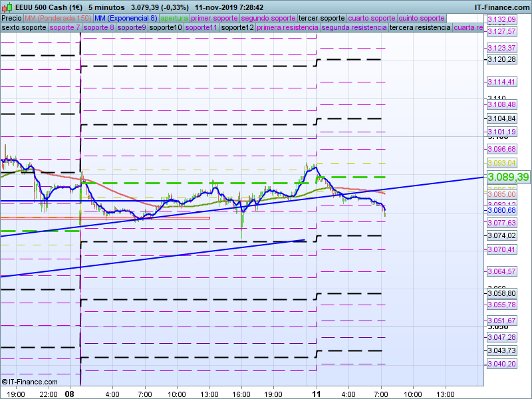Click the © IT-Finance.com copyright text
The height and width of the screenshot is (399, 532).
coord(30,382)
